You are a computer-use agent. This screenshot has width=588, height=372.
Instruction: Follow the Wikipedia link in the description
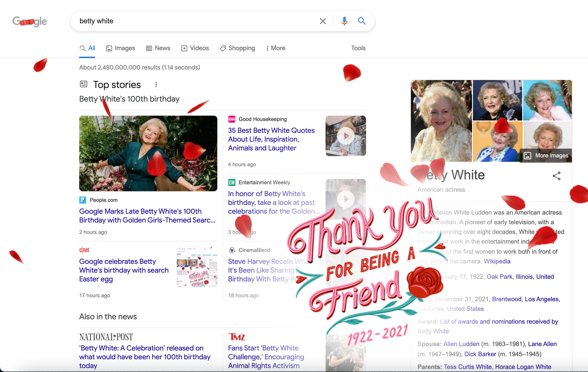pyautogui.click(x=497, y=261)
